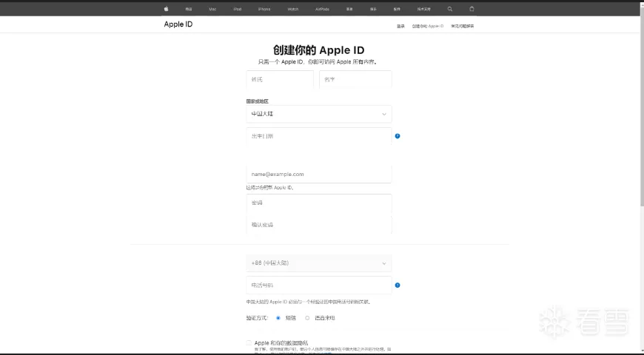Open the shopping bag icon

pyautogui.click(x=472, y=9)
